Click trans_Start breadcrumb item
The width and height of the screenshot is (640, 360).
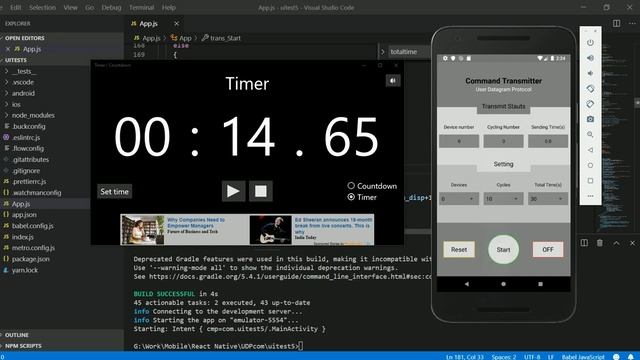click(225, 38)
